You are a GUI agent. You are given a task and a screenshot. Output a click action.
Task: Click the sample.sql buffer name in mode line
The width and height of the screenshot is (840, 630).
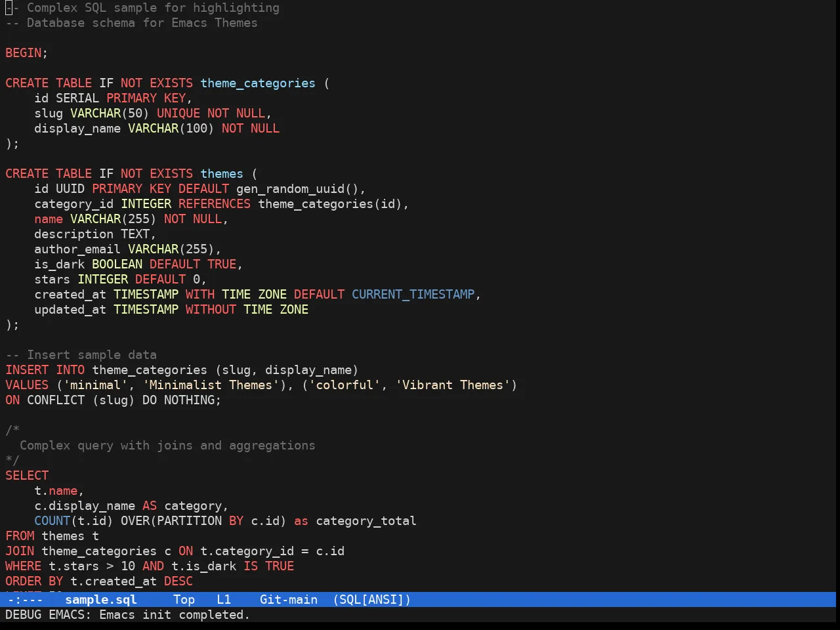[x=101, y=599]
